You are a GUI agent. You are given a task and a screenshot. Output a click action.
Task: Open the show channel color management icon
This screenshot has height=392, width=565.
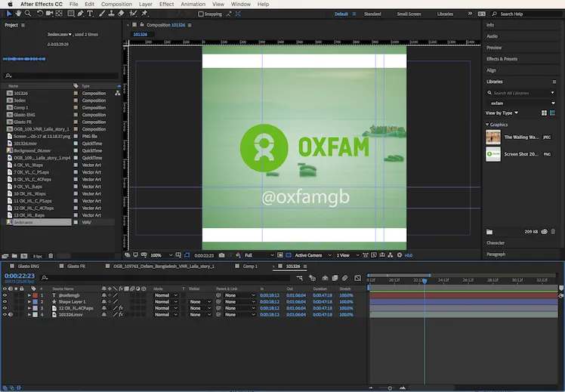(238, 255)
